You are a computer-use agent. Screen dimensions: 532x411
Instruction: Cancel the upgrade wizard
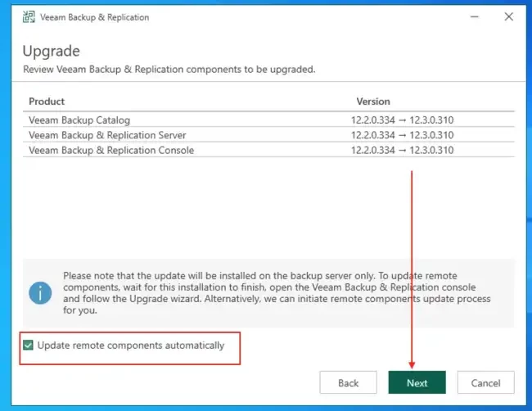click(485, 382)
